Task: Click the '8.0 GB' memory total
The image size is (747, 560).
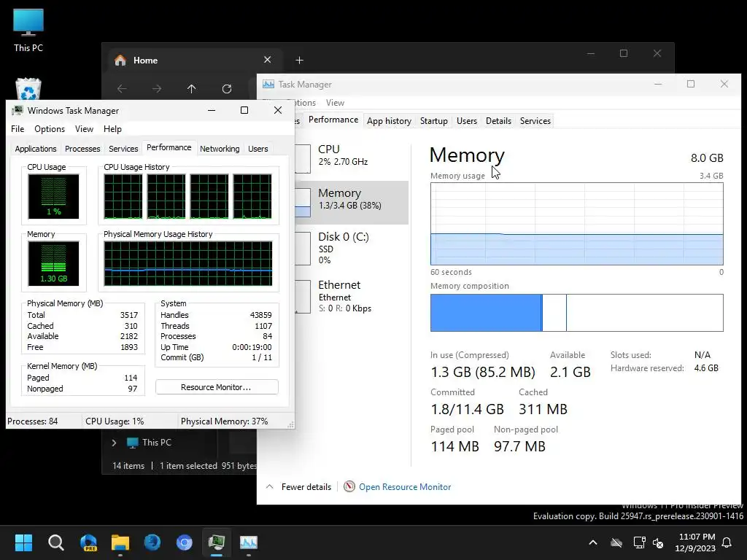Action: coord(707,157)
